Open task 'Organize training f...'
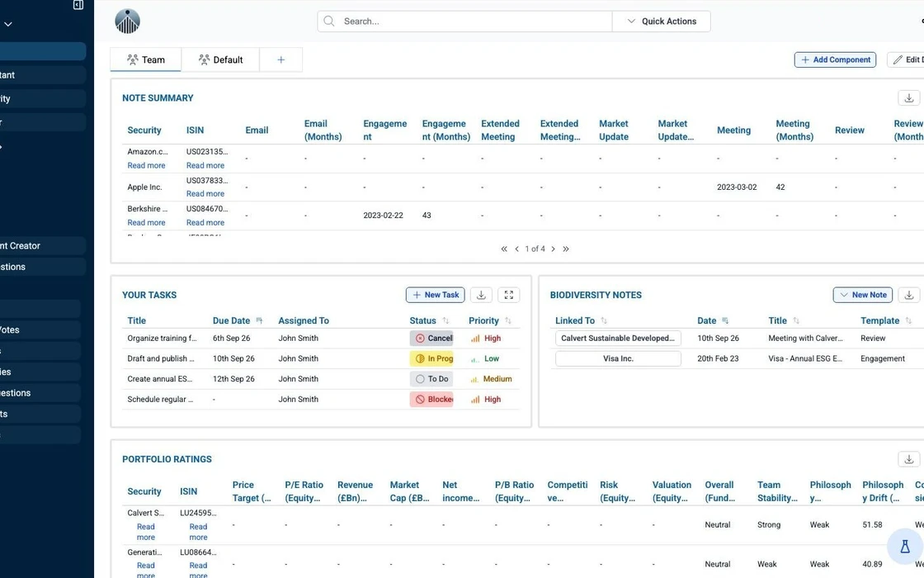Viewport: 924px width, 578px height. [x=162, y=339]
